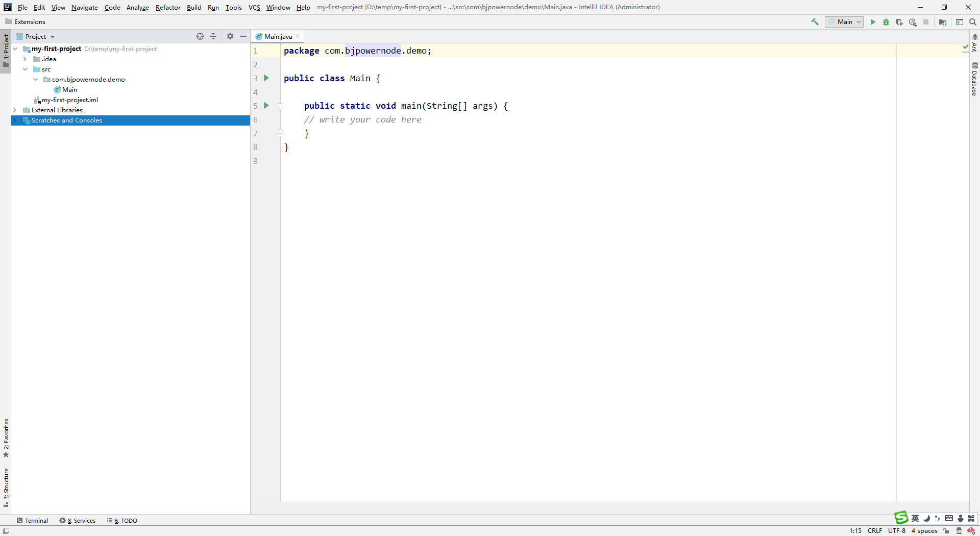The height and width of the screenshot is (536, 980).
Task: Expand the .idea folder node
Action: (x=24, y=59)
